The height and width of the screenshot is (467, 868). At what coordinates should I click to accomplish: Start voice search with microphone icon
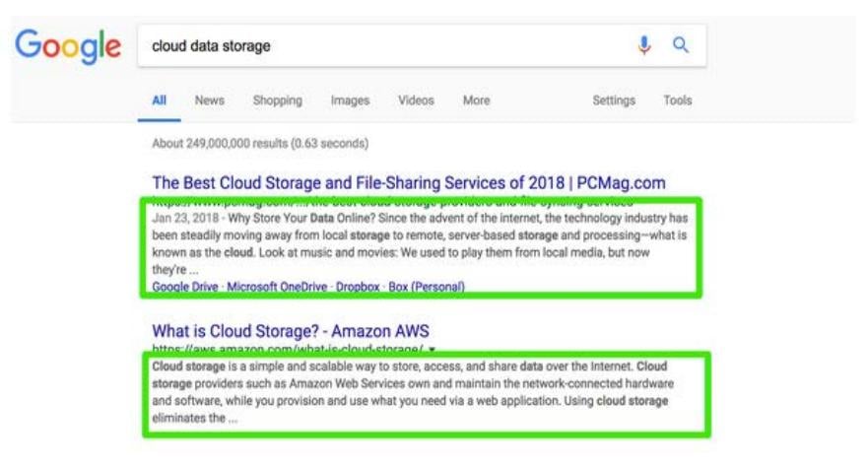[x=643, y=44]
